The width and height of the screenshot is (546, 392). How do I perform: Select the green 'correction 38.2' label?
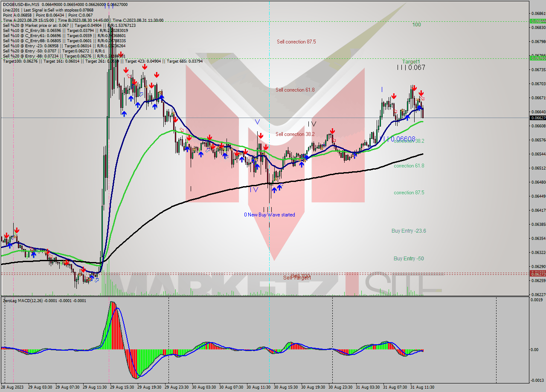pos(409,141)
